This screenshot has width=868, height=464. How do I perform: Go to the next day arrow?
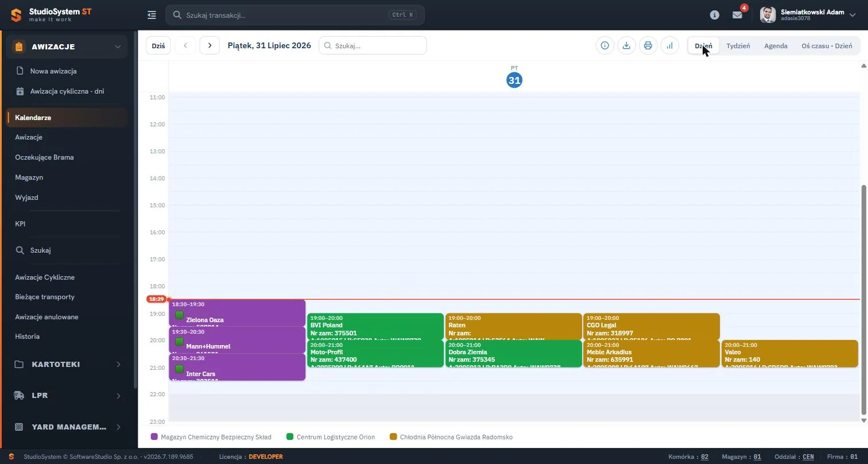click(210, 45)
